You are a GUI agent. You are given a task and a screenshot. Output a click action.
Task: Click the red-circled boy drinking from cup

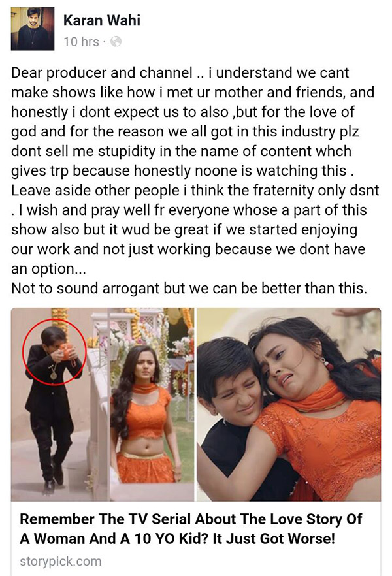54,351
